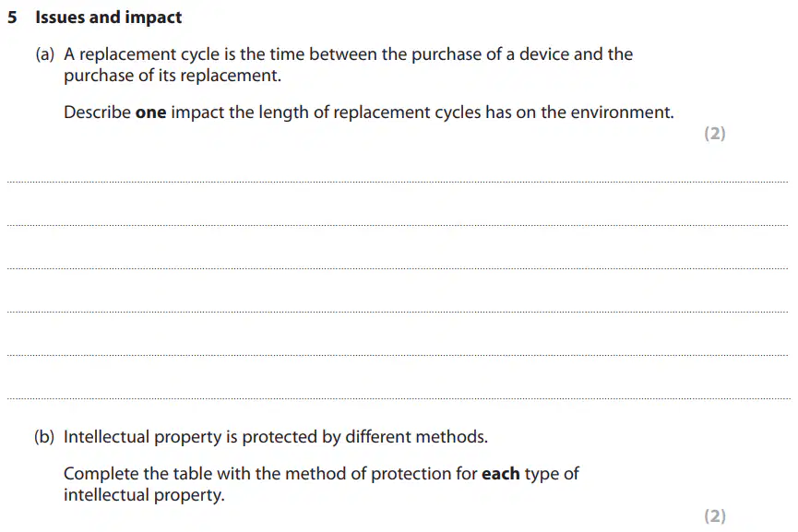Click the bold word 'each'
This screenshot has width=798, height=532.
tap(501, 474)
